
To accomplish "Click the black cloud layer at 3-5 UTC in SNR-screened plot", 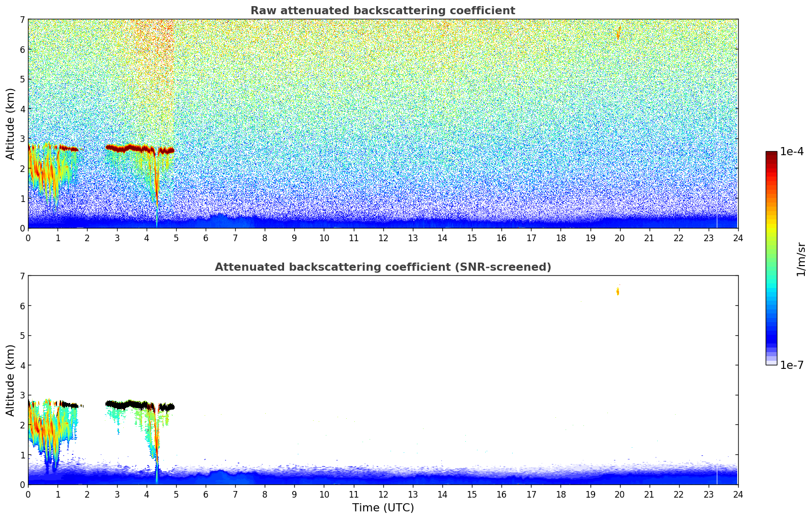I will click(139, 406).
